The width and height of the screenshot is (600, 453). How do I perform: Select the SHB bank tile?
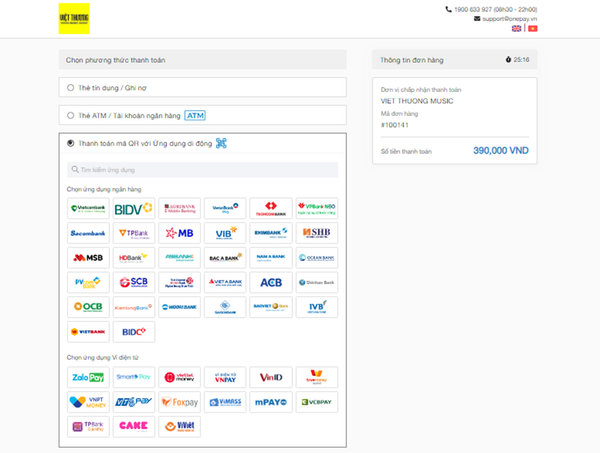[x=317, y=233]
